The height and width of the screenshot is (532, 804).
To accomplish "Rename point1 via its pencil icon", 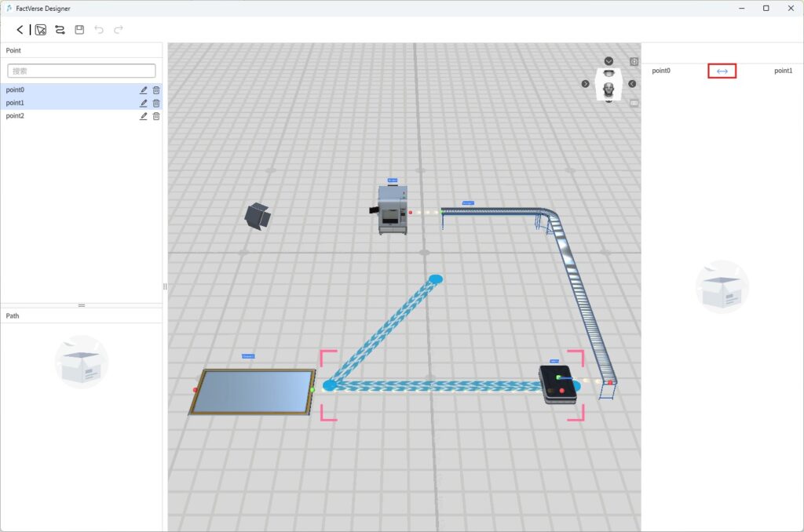I will point(144,103).
